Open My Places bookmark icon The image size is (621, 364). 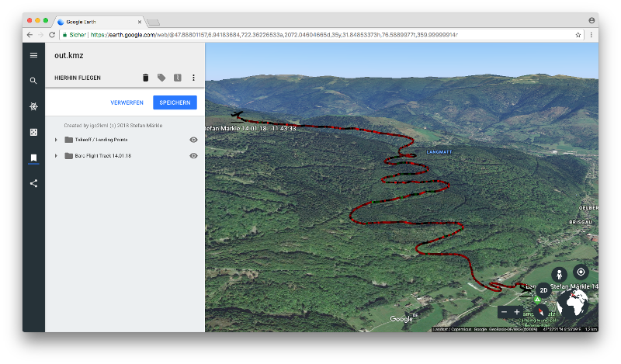(x=33, y=158)
